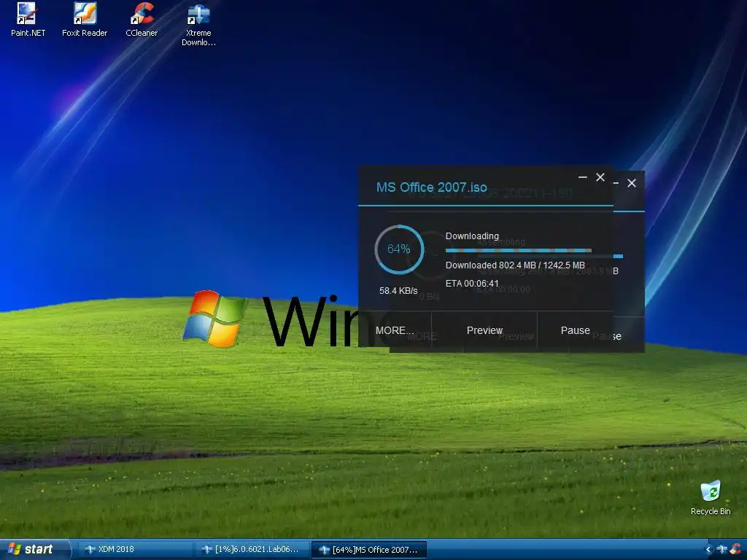Click the Downloading progress bar
Image resolution: width=747 pixels, height=560 pixels.
[x=519, y=250]
